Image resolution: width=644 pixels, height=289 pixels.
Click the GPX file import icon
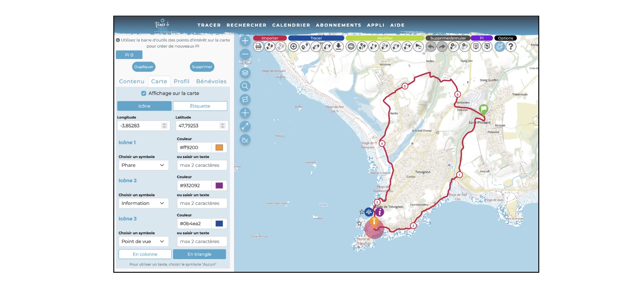258,47
